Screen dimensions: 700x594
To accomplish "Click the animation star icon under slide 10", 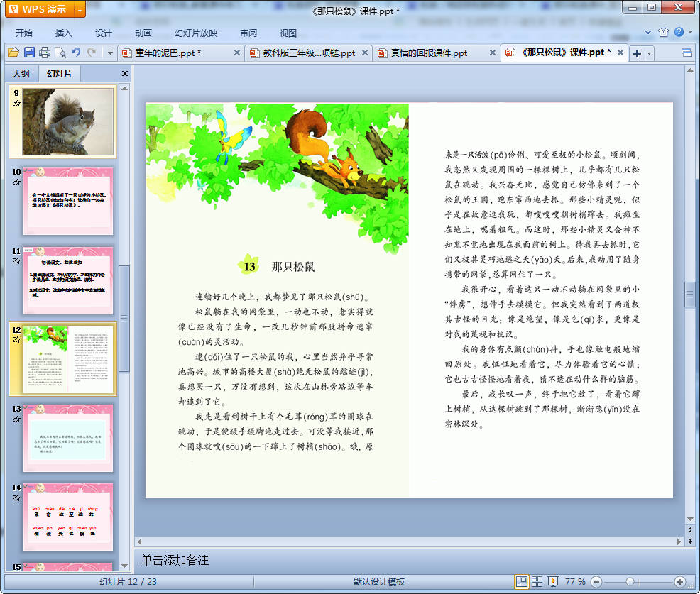I will click(x=16, y=182).
